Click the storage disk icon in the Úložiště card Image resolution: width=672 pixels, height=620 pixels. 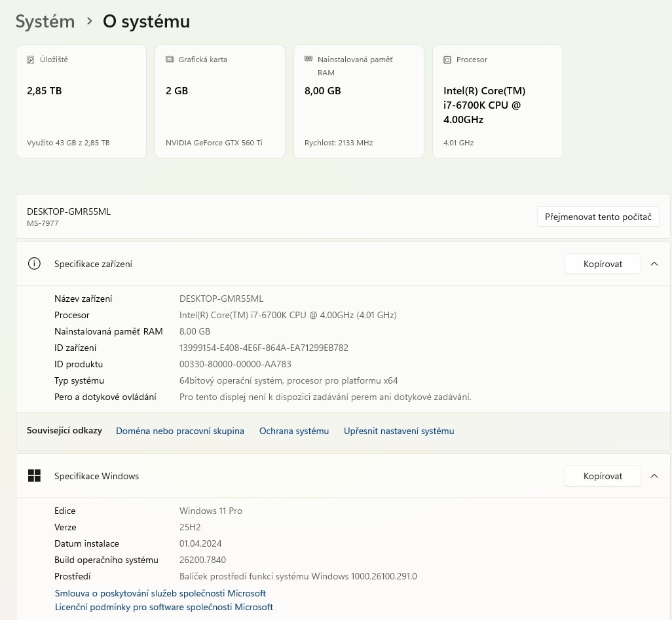[30, 60]
